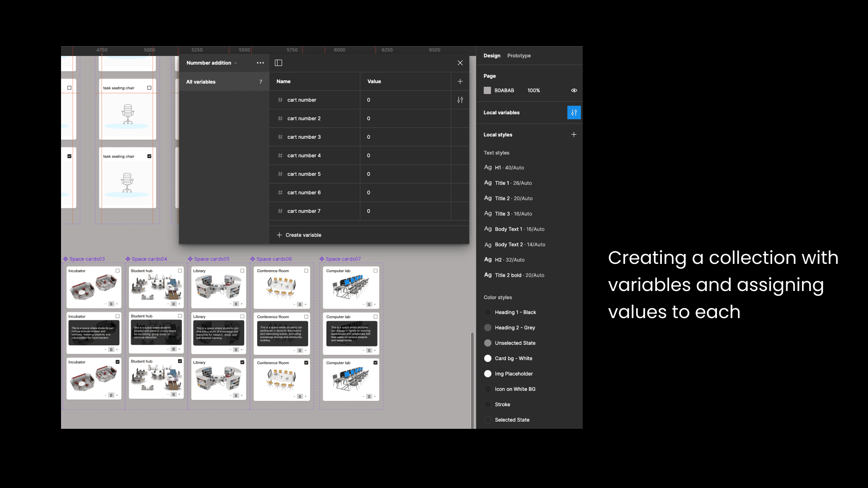Toggle page background visibility eye
868x488 pixels.
point(574,90)
